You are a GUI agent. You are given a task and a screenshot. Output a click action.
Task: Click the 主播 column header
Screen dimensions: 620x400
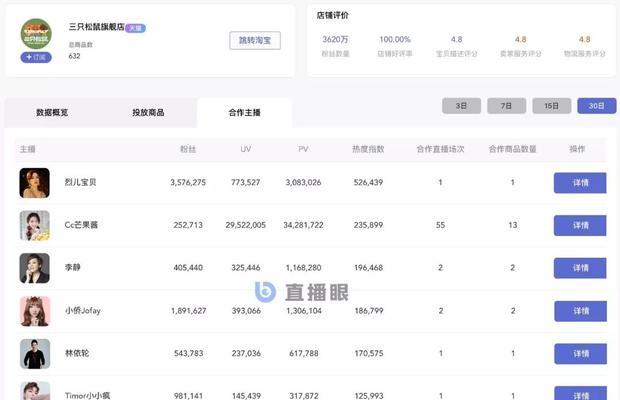pyautogui.click(x=28, y=149)
